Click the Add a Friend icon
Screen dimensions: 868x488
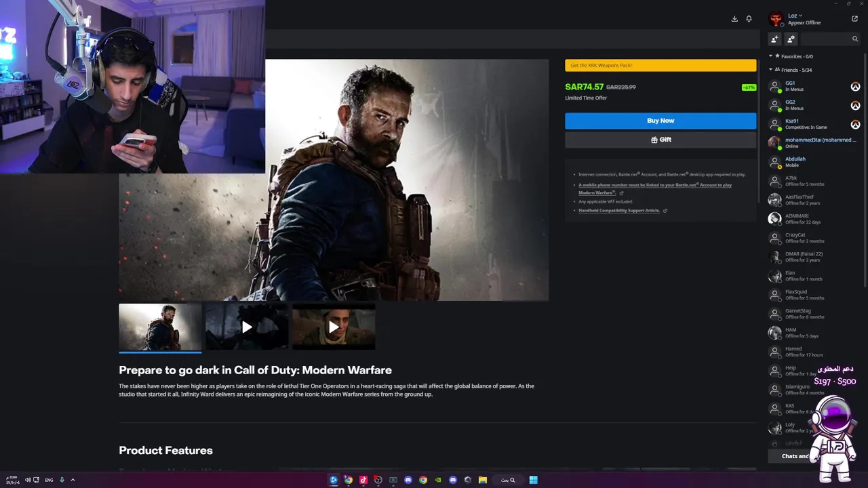coord(774,39)
